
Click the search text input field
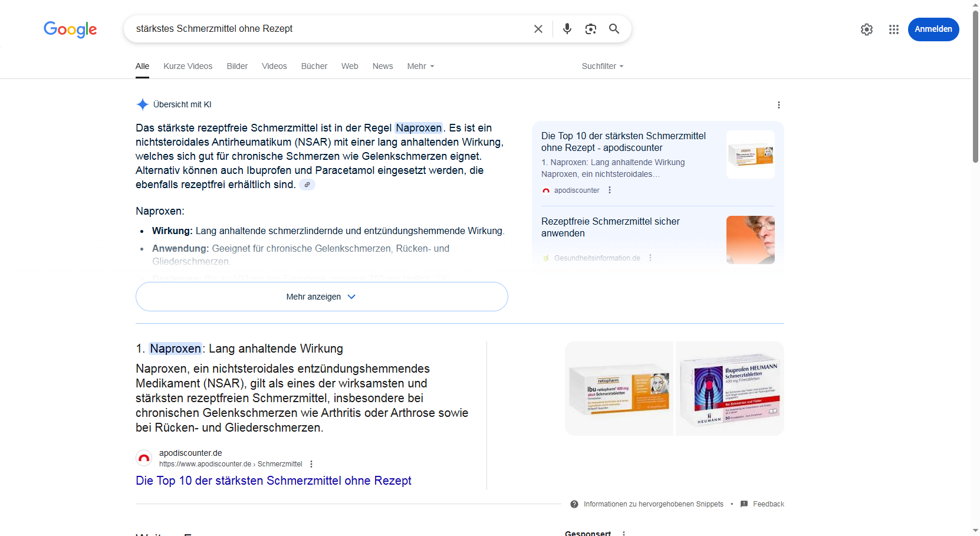click(330, 29)
